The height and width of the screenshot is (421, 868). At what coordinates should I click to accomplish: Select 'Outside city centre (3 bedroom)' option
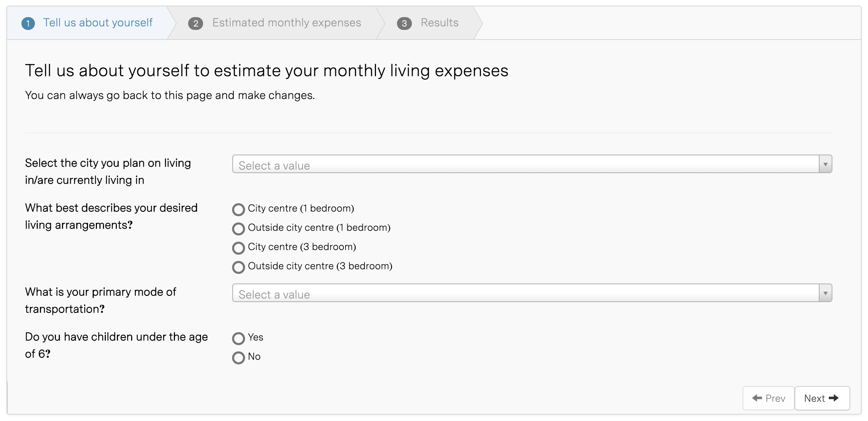click(239, 267)
